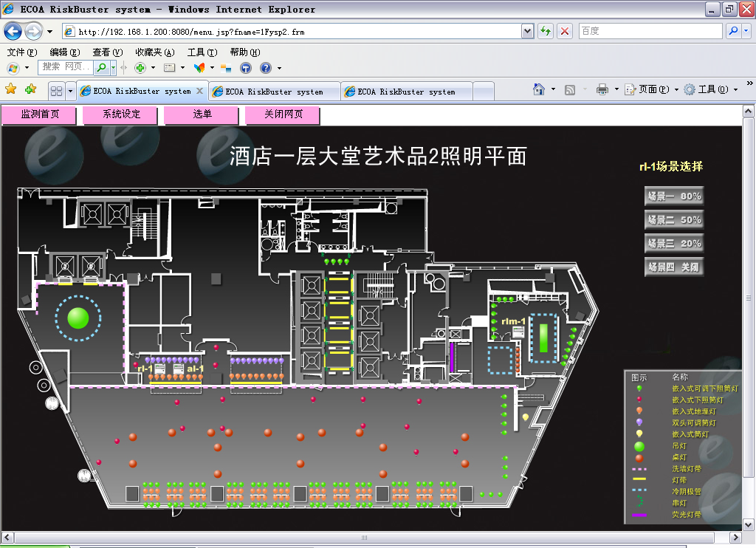Switch to the third ECOA RiskBuster tab
Screen dimensions: 756x548
[x=406, y=92]
